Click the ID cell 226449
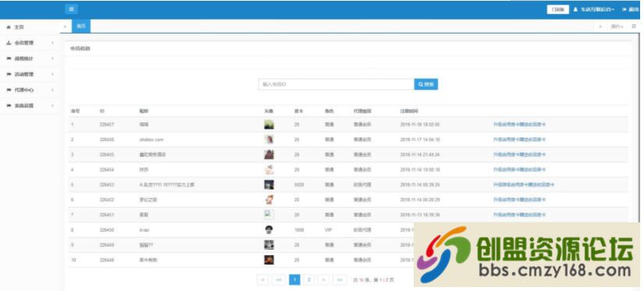 (107, 245)
